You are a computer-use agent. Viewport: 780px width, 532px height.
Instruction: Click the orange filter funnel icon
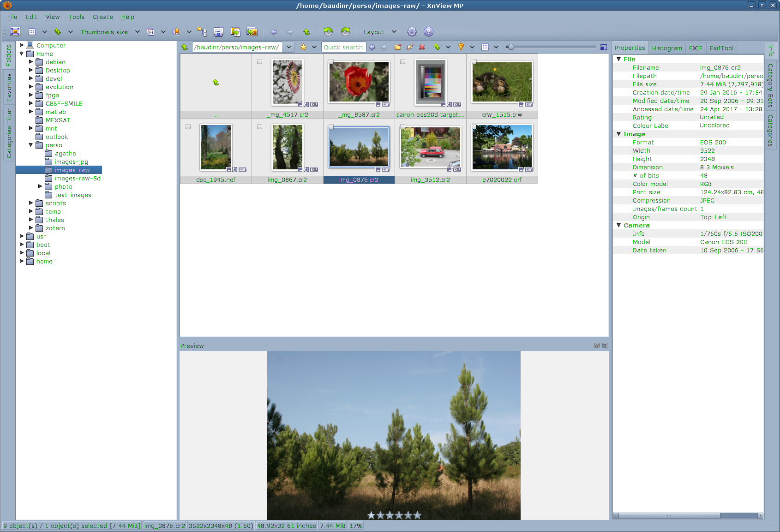461,47
